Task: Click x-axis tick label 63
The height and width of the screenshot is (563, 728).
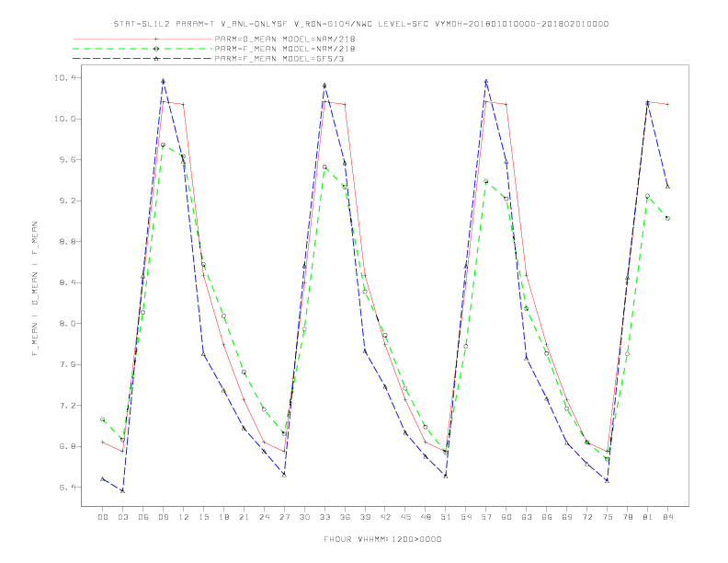Action: click(x=527, y=517)
